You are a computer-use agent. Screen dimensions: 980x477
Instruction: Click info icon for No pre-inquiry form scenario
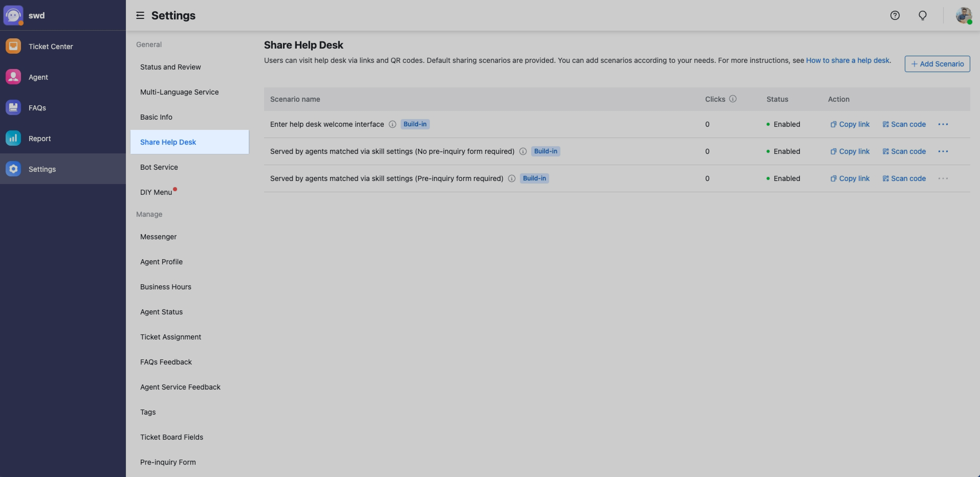coord(523,151)
